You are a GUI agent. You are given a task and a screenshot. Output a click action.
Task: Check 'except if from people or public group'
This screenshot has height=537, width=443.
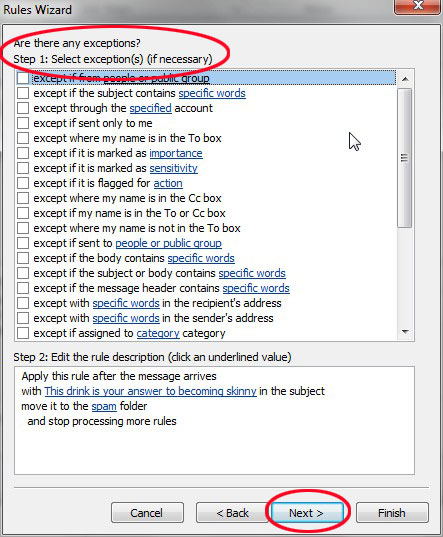click(23, 78)
